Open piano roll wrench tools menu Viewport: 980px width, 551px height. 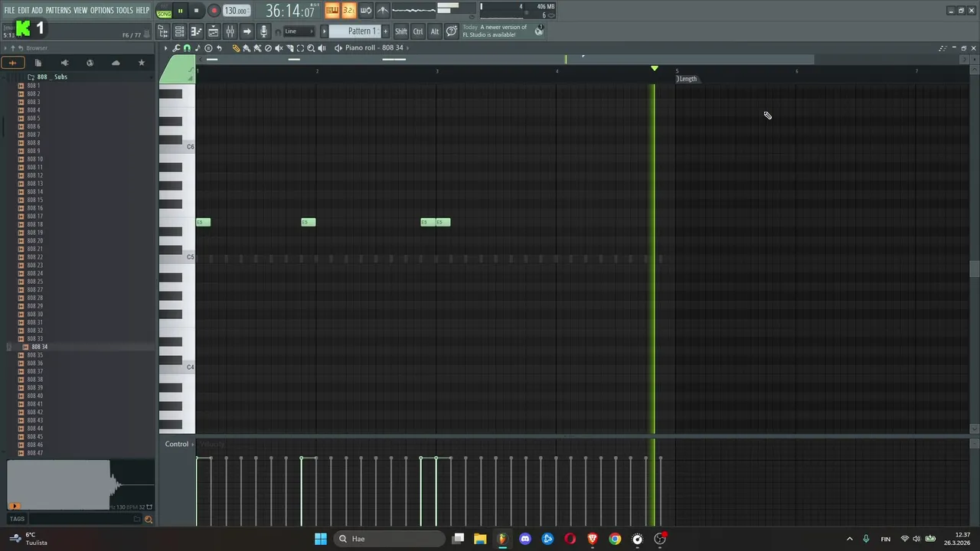(x=176, y=48)
